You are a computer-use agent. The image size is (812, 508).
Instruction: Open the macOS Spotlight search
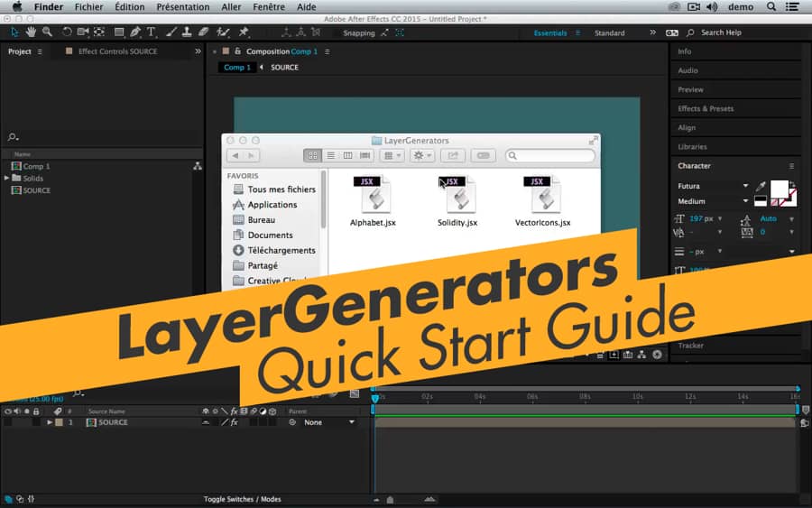[x=771, y=6]
